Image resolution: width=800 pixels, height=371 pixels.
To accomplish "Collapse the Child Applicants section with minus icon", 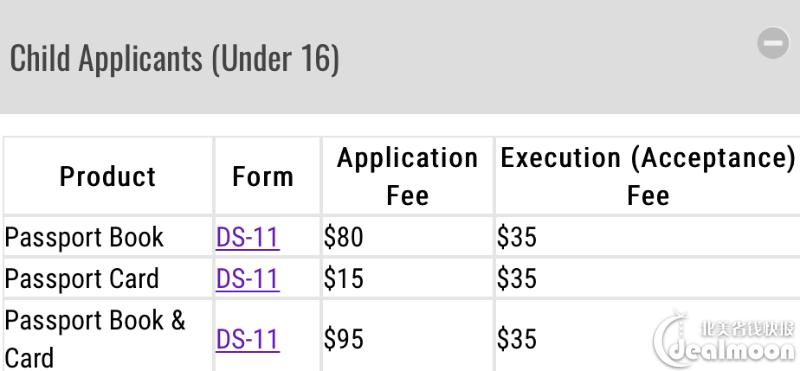I will (773, 43).
